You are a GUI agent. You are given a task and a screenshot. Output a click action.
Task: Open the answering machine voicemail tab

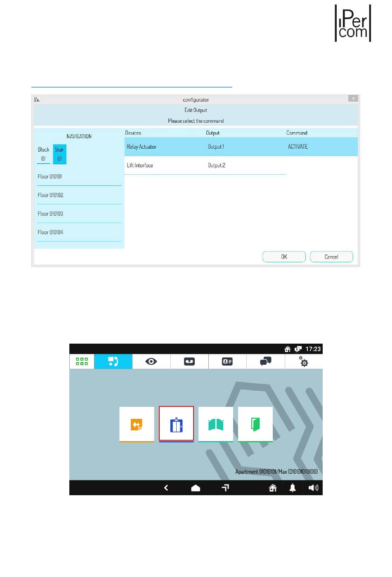(x=189, y=361)
